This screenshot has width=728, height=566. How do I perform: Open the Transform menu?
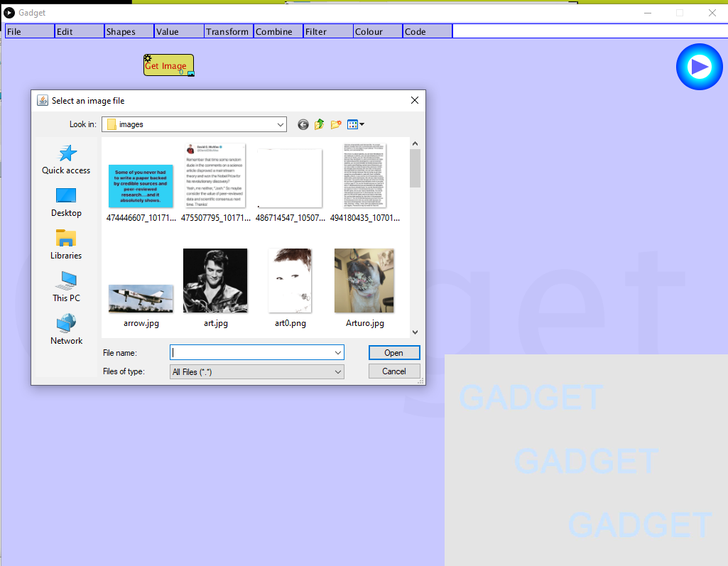coord(228,31)
